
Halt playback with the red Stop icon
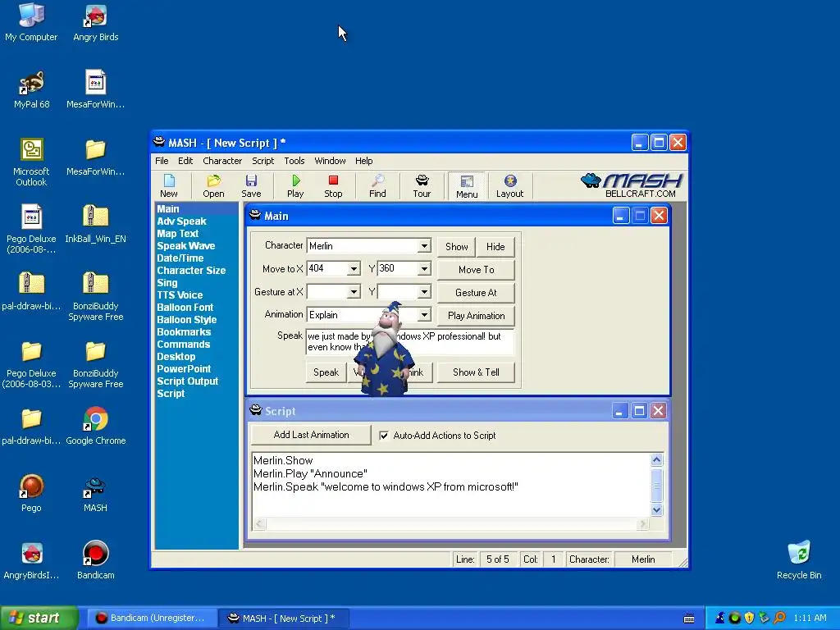point(333,186)
